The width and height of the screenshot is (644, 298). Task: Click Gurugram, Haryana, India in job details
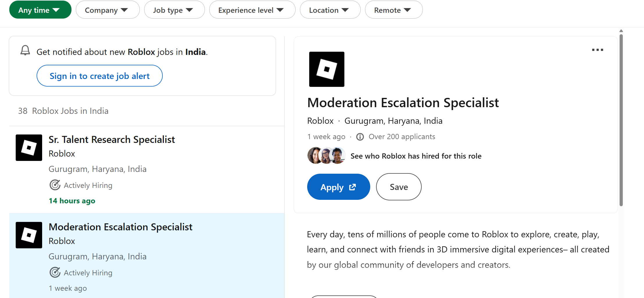tap(393, 121)
